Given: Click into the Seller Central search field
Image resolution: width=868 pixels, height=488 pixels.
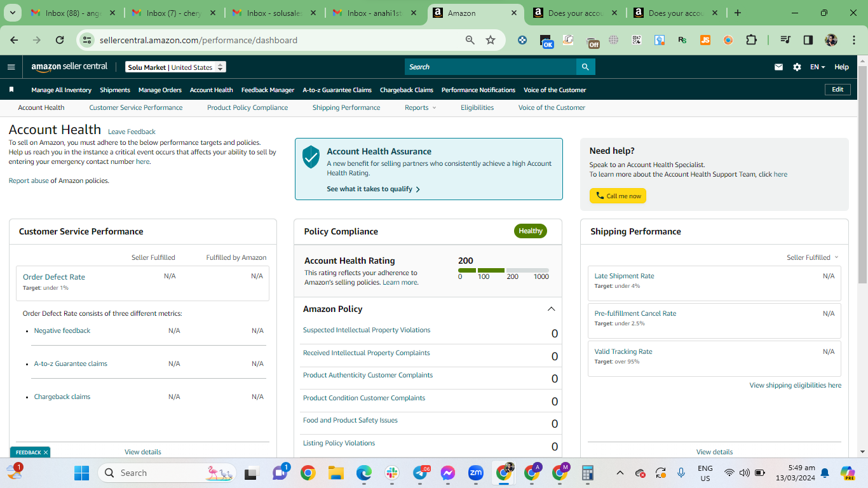Looking at the screenshot, I should (491, 67).
